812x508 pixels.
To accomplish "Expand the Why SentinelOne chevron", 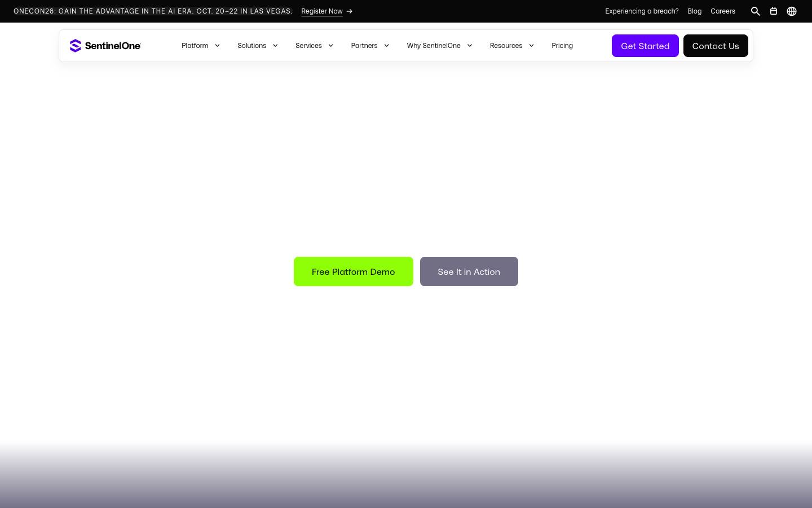I will coord(469,46).
